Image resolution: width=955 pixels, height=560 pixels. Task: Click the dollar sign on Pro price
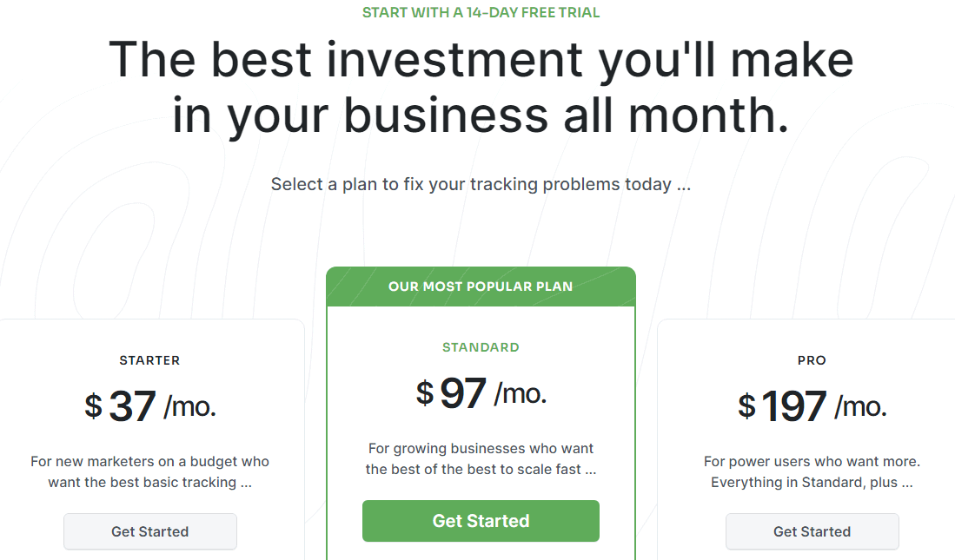coord(746,405)
